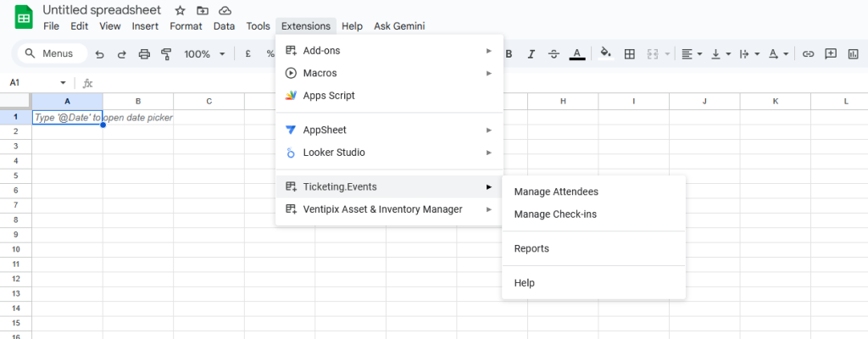Open the cell name box dropdown arrow

point(63,83)
